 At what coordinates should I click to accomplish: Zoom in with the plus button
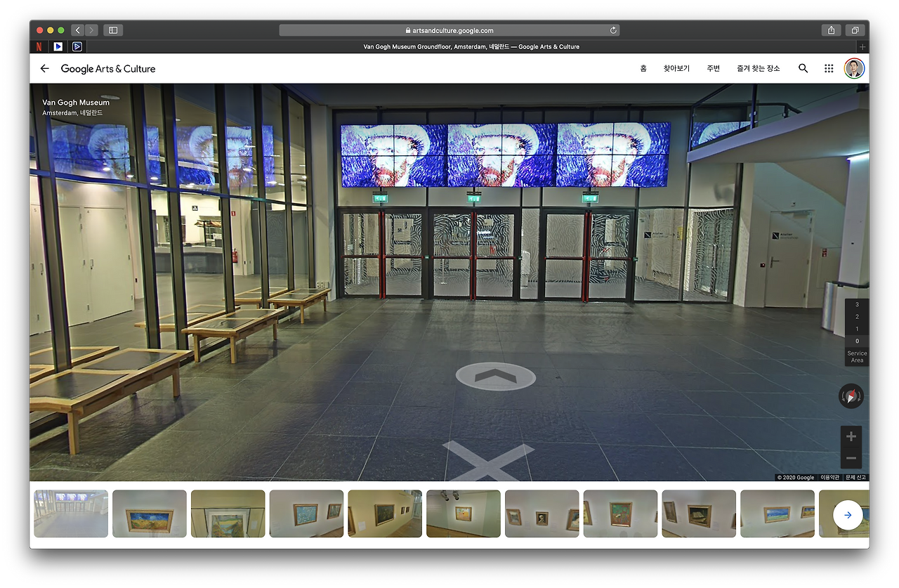coord(851,437)
